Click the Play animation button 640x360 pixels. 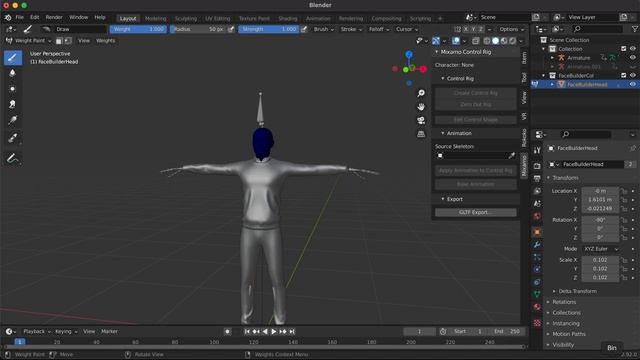274,331
